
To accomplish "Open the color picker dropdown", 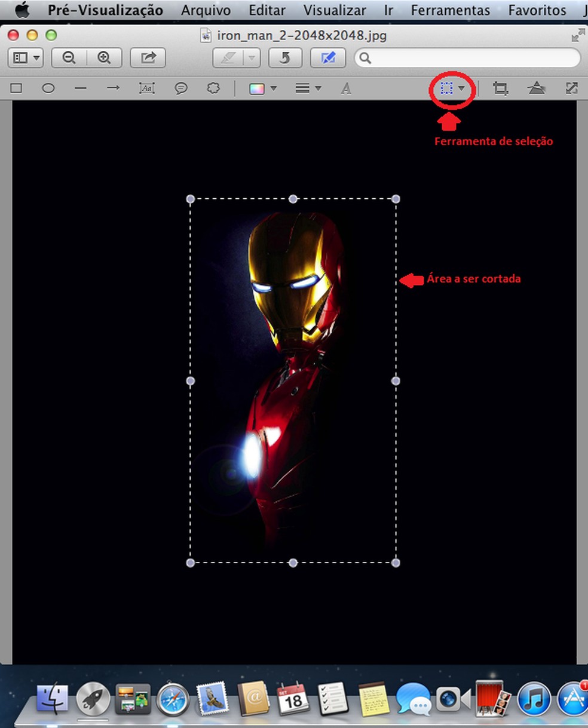I will 262,88.
